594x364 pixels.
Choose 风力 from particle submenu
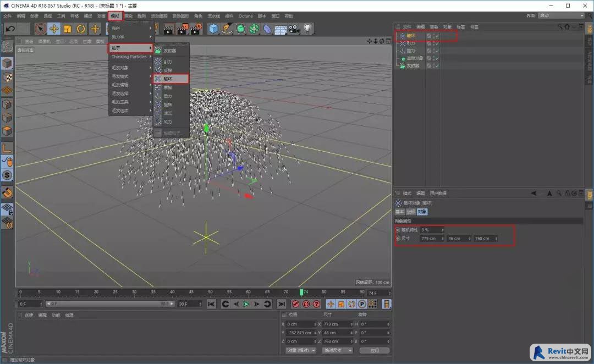[171, 122]
